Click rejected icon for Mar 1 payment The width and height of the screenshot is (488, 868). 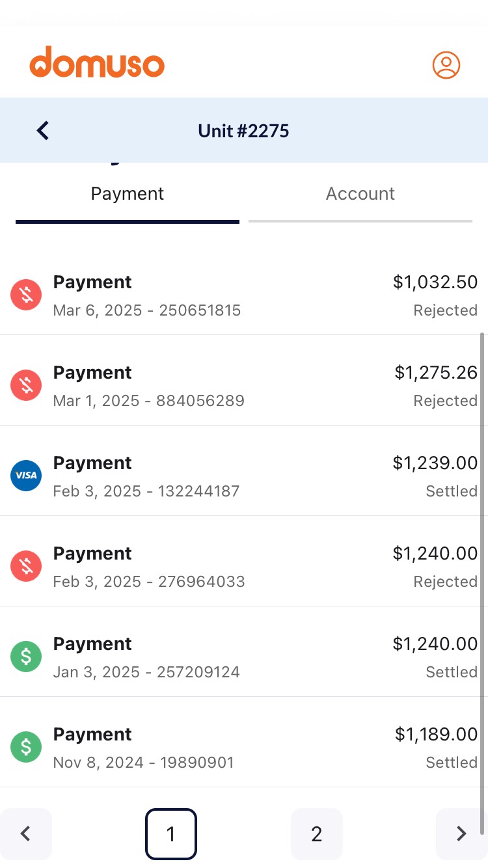26,386
